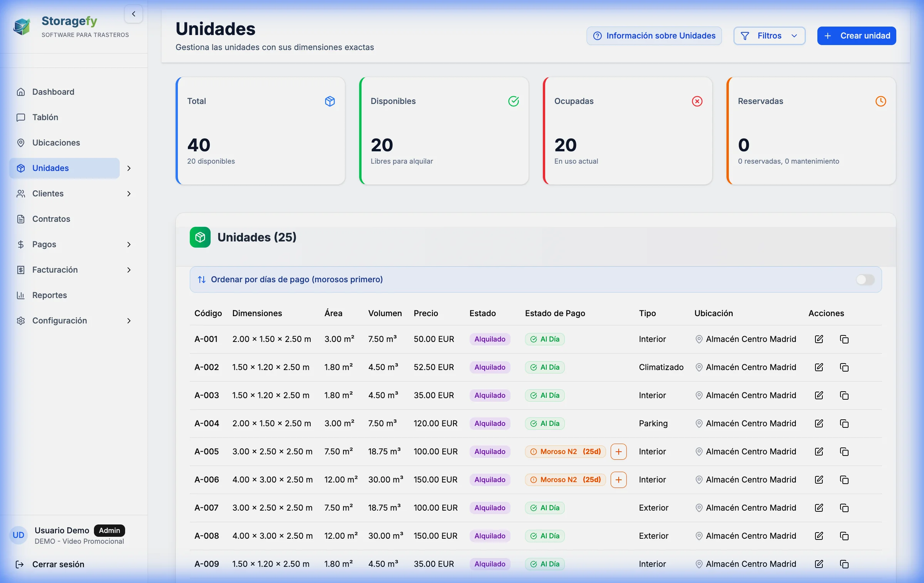
Task: Expand the Configuración submenu chevron
Action: pyautogui.click(x=129, y=321)
